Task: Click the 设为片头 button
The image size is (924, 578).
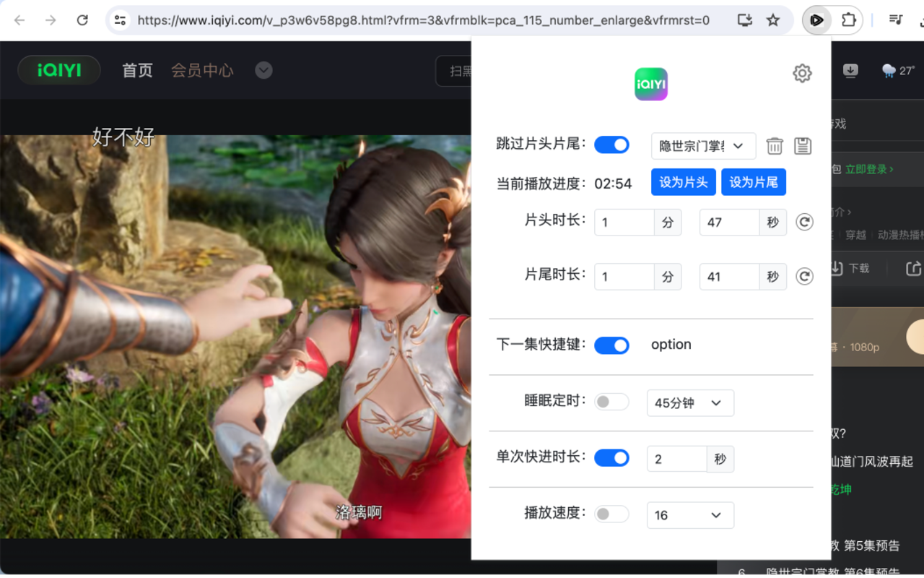Action: 683,182
